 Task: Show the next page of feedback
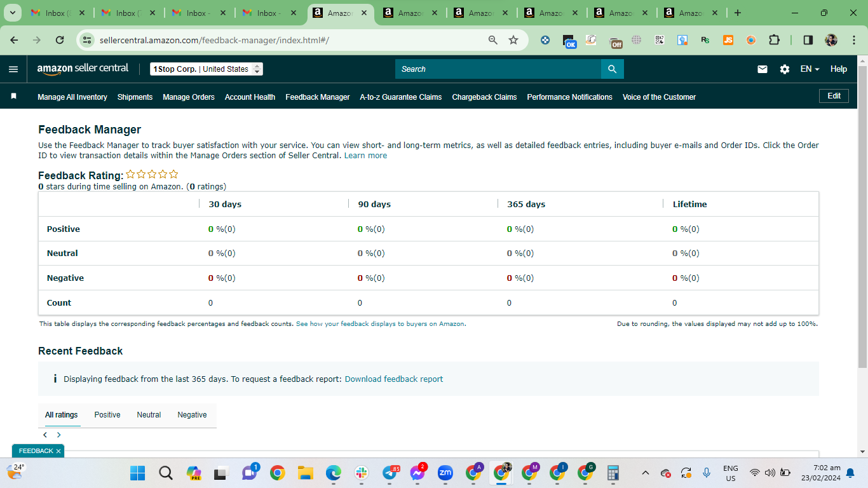coord(59,435)
